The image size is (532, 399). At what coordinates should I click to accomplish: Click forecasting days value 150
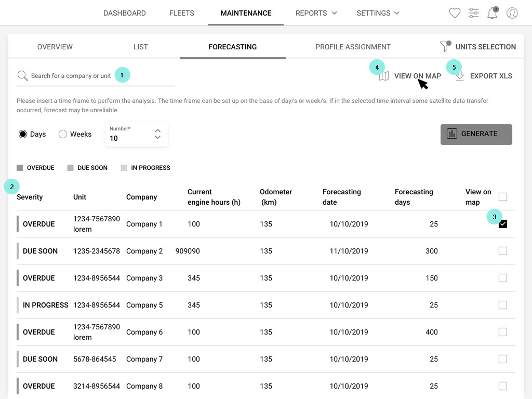tap(432, 278)
